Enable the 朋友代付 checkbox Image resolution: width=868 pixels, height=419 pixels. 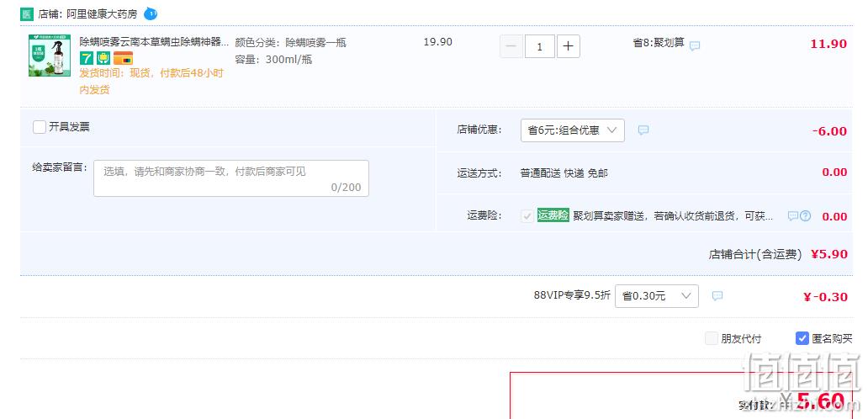click(712, 338)
